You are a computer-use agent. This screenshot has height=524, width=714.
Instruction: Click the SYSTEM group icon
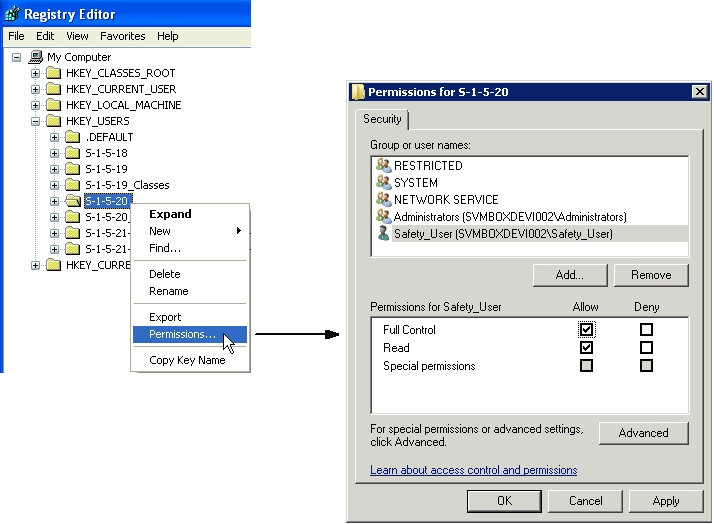(x=383, y=182)
